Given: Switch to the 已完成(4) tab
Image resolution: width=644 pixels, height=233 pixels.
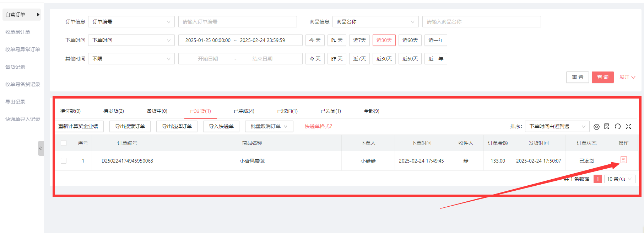Looking at the screenshot, I should click(x=244, y=111).
